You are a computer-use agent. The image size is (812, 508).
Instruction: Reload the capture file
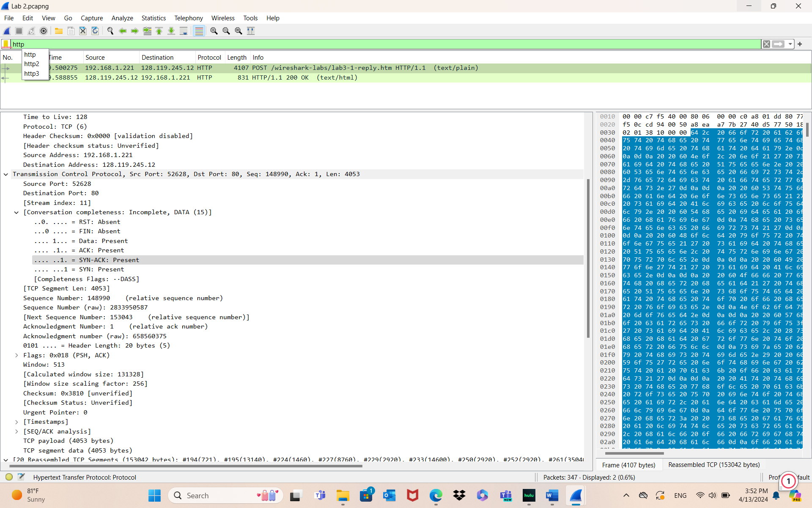click(95, 31)
